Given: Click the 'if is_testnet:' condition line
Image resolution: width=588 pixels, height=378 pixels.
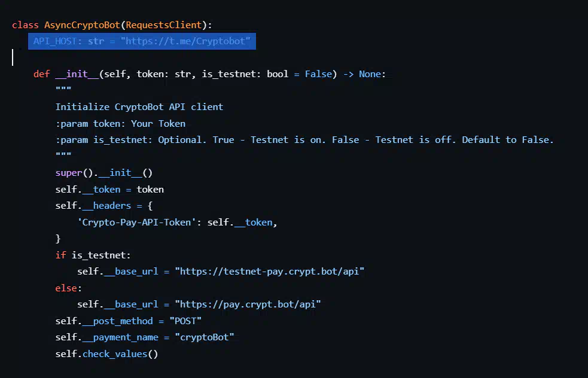Looking at the screenshot, I should click(x=93, y=255).
